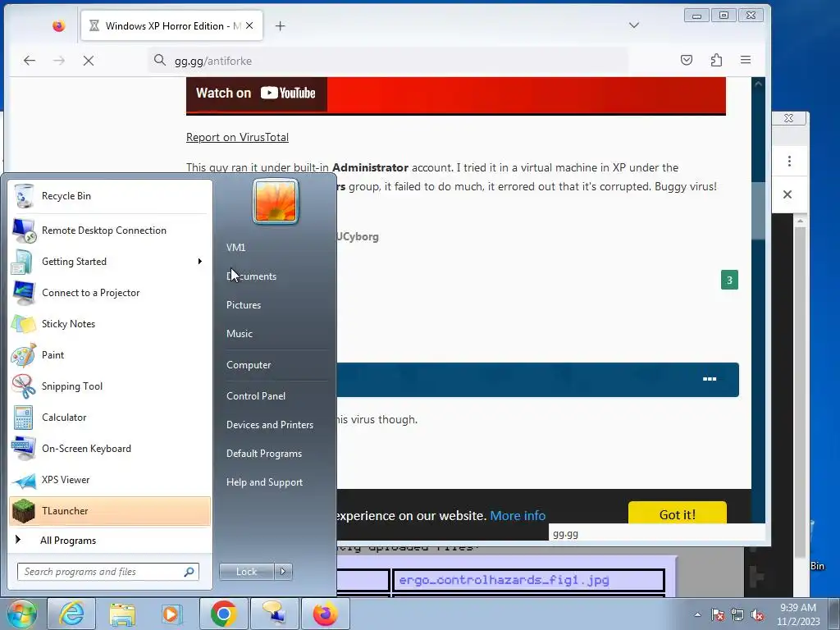Click the Search programs and files box
840x630 pixels.
click(107, 572)
